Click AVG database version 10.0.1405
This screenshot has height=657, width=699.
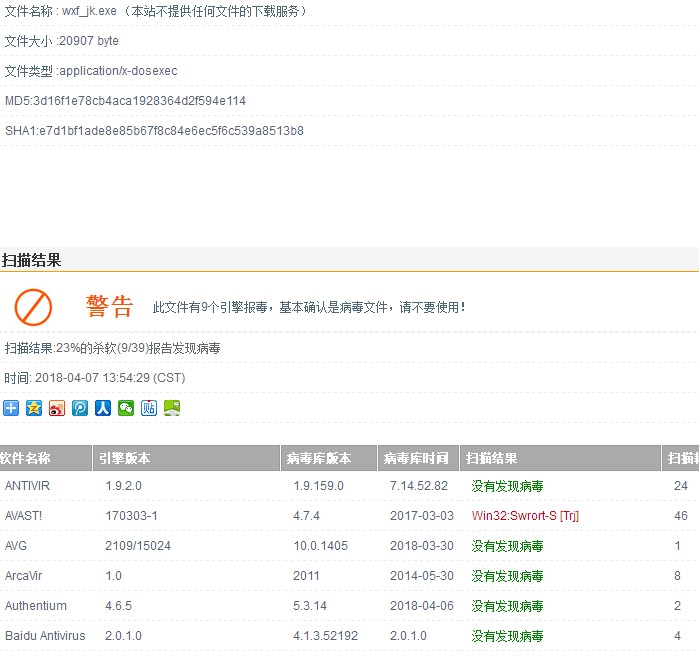pyautogui.click(x=320, y=546)
